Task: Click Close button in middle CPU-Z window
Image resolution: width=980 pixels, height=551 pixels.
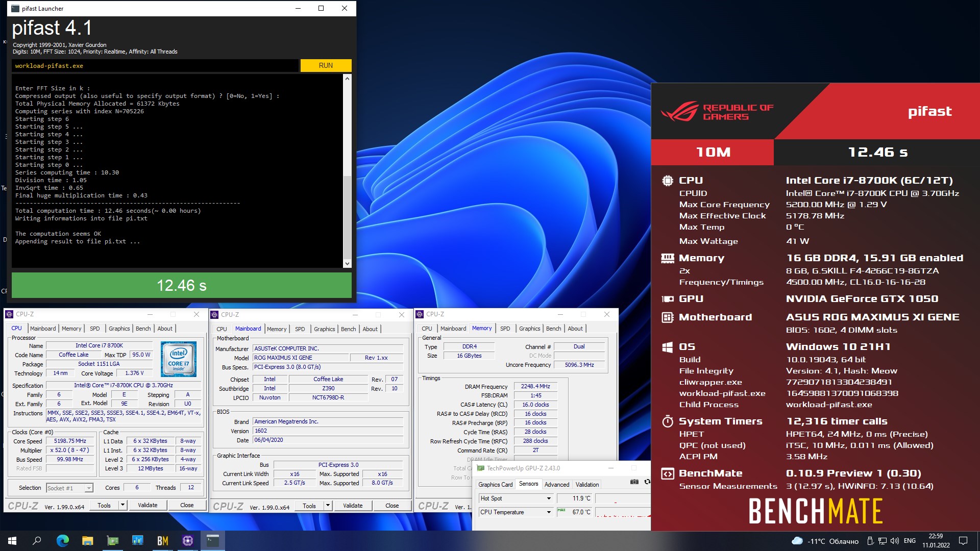Action: (392, 506)
